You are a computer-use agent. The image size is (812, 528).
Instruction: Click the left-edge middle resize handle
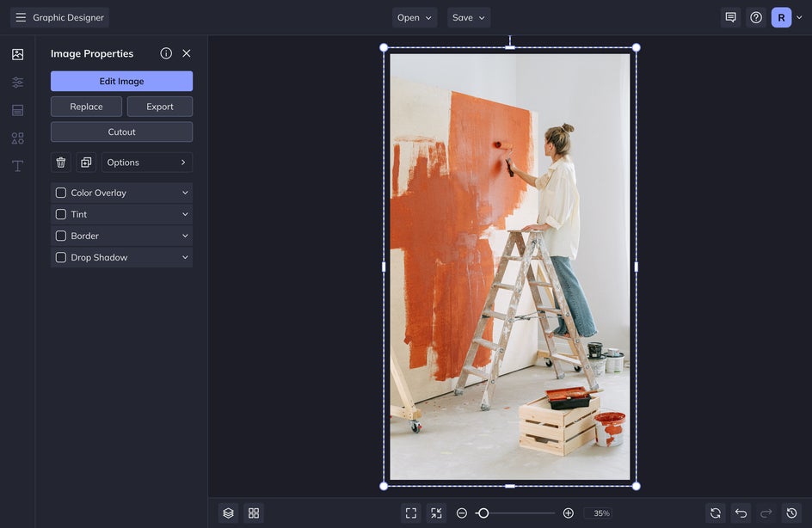[384, 267]
